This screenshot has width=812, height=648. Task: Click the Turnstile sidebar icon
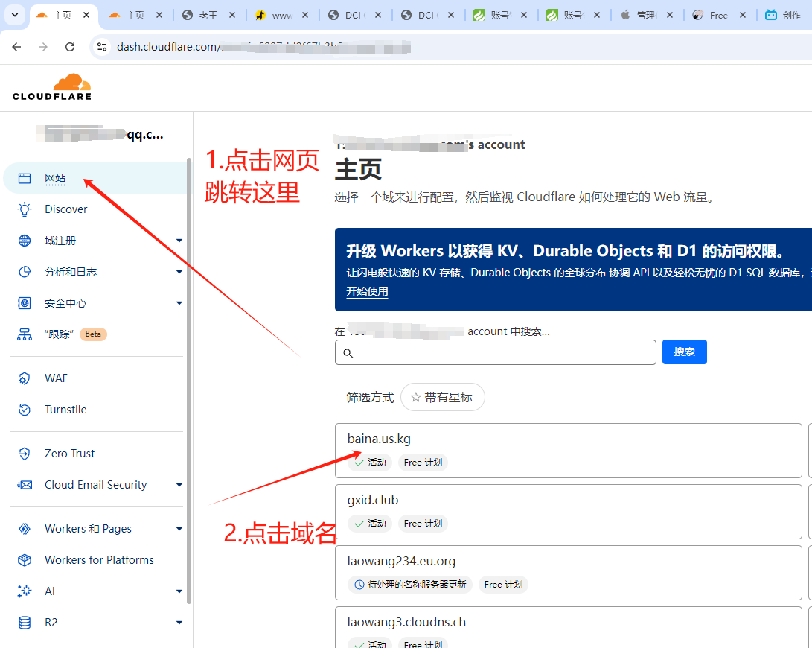pyautogui.click(x=25, y=410)
